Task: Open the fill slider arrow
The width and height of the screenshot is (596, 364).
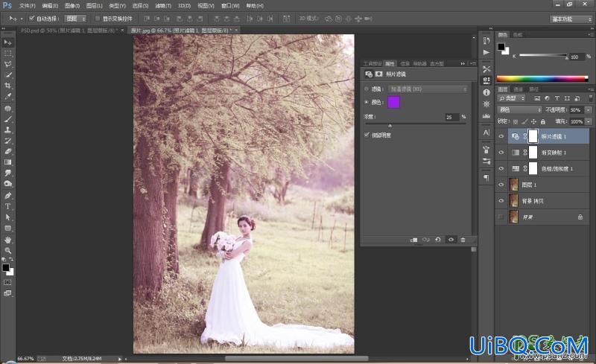Action: tap(589, 121)
